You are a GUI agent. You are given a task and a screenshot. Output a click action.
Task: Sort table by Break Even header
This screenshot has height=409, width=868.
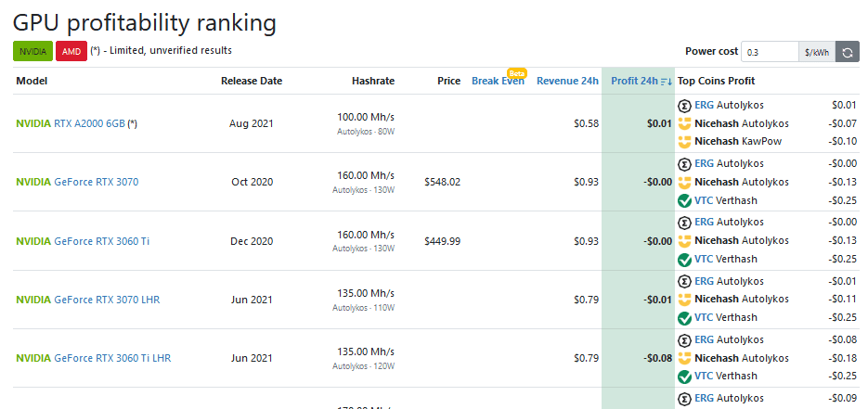click(498, 81)
